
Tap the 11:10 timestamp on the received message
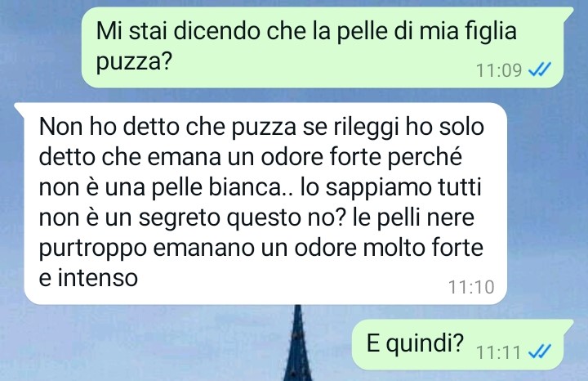471,287
